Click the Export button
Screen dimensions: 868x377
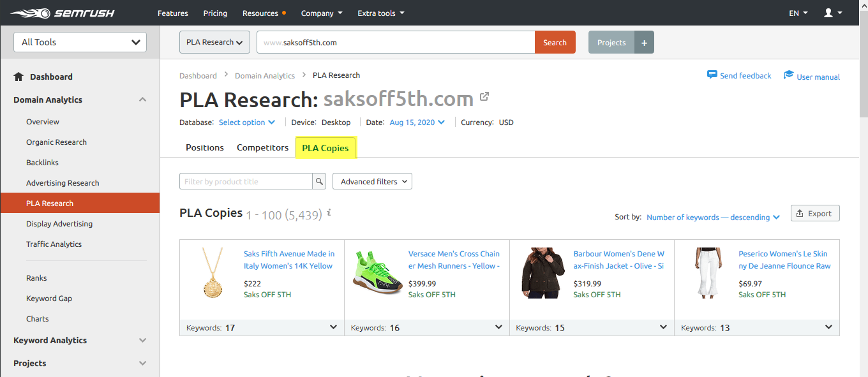pyautogui.click(x=815, y=213)
